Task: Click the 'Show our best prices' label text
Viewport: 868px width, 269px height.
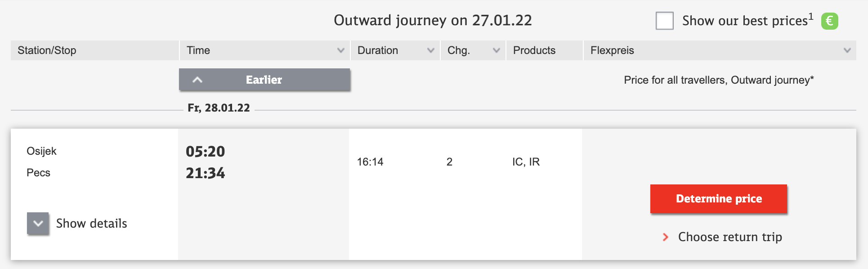Action: (745, 21)
